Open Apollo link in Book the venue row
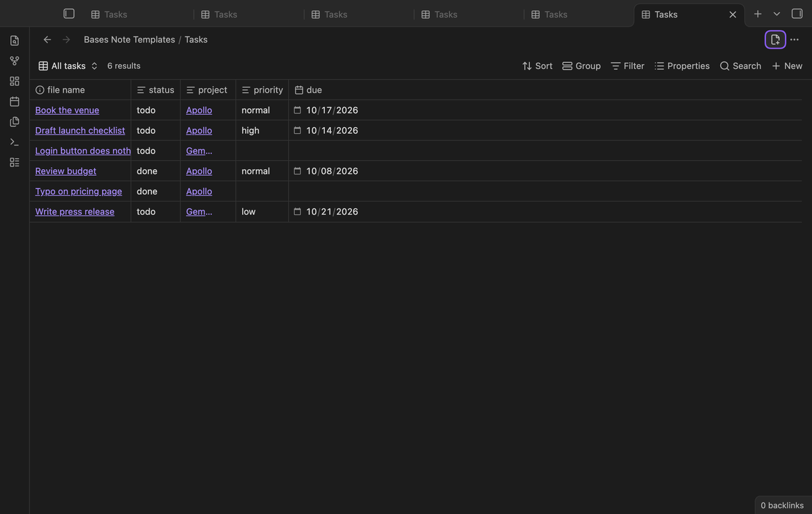The height and width of the screenshot is (514, 812). pos(199,110)
